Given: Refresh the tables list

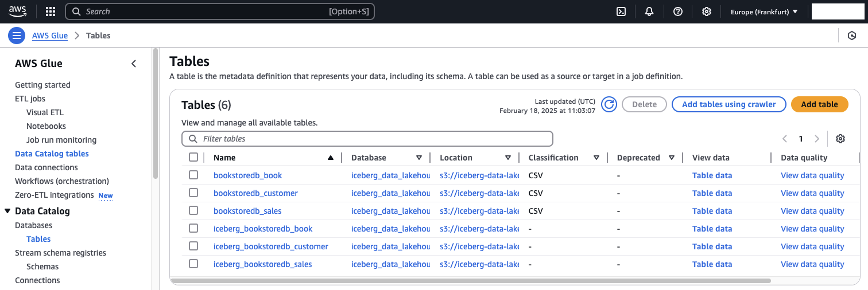Looking at the screenshot, I should pos(609,104).
